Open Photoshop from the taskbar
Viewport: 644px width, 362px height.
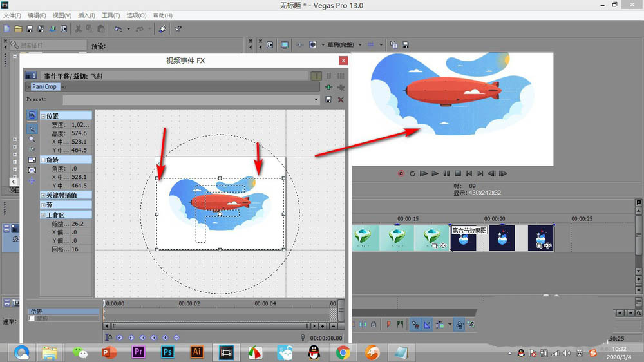pos(167,352)
